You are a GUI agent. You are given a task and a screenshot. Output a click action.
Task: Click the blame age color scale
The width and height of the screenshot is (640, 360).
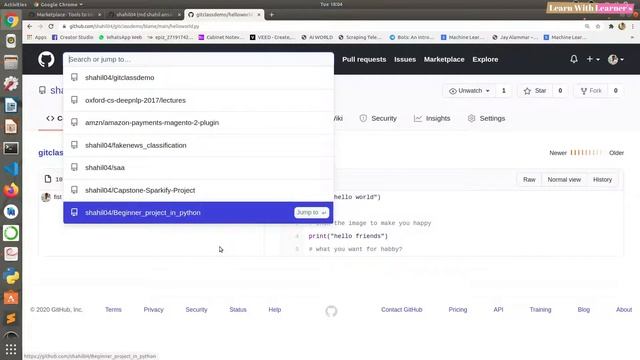coord(587,153)
